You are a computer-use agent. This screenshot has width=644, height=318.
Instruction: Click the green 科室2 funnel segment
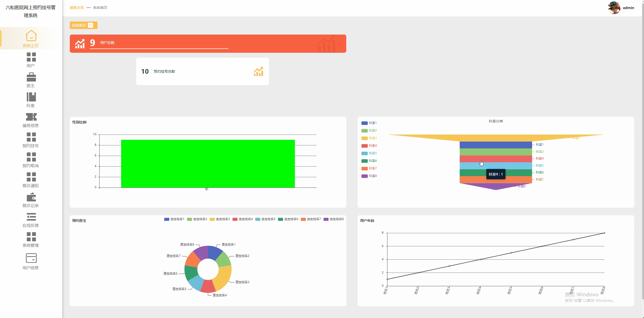(x=496, y=152)
